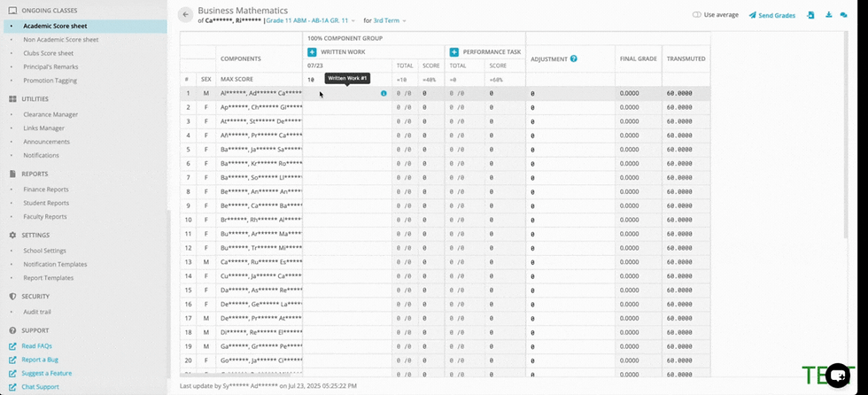
Task: Open Faculty Reports
Action: [x=45, y=217]
